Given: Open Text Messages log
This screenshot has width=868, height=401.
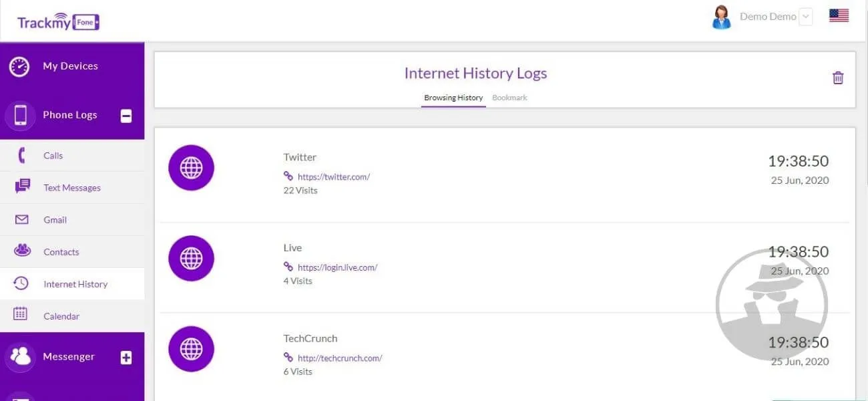Looking at the screenshot, I should pos(72,188).
